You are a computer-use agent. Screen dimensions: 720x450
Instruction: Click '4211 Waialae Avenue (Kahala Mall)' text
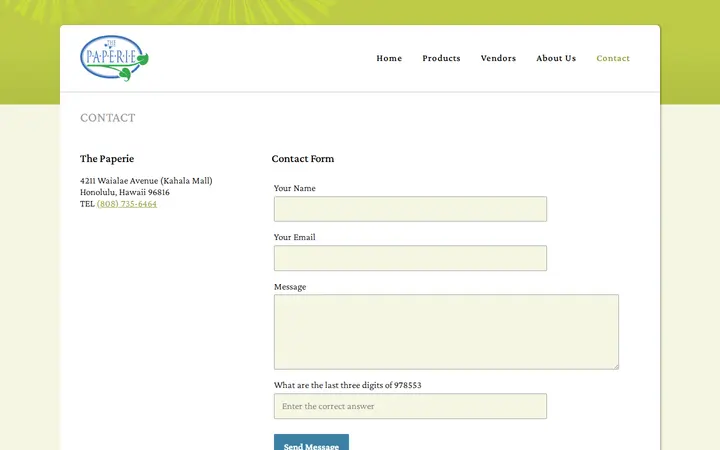pos(146,181)
